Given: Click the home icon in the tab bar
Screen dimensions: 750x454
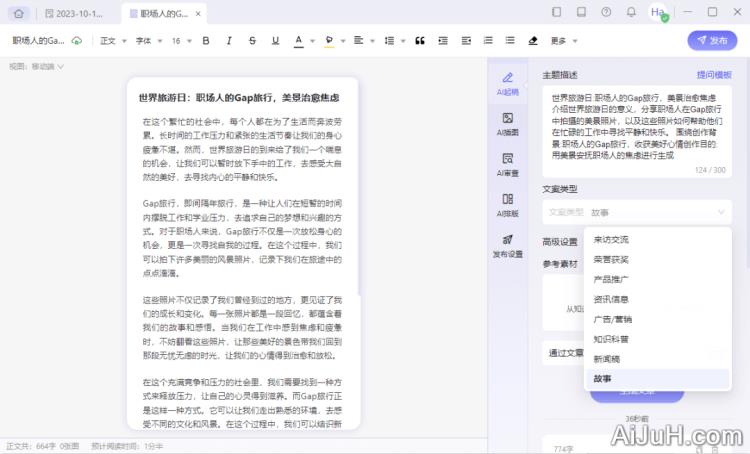Looking at the screenshot, I should click(x=20, y=13).
